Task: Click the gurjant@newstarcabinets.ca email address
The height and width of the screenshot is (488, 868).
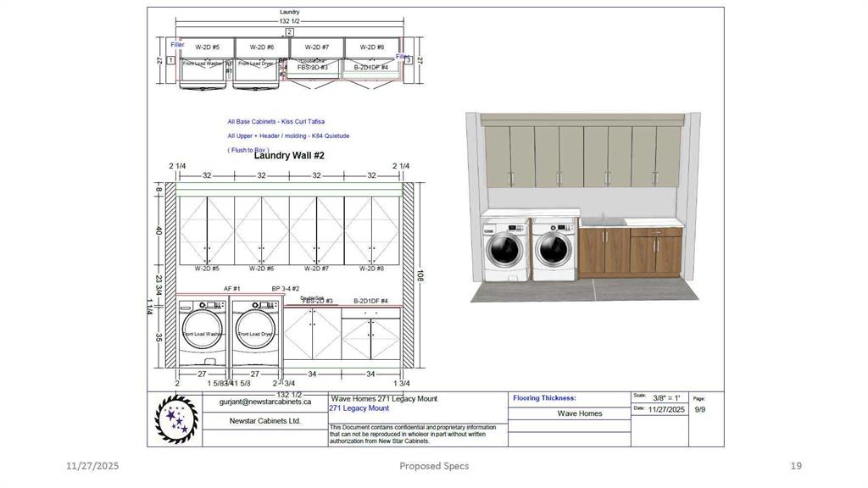Action: pyautogui.click(x=266, y=402)
